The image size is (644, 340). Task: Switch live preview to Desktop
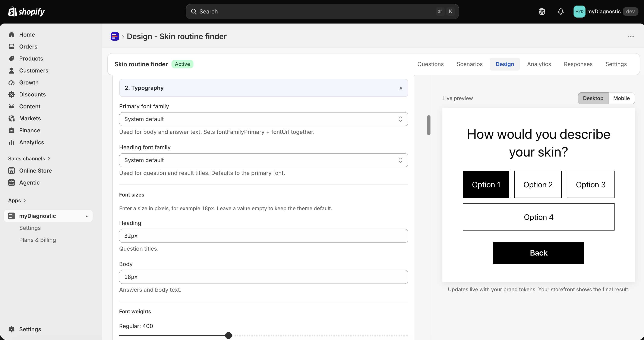593,98
